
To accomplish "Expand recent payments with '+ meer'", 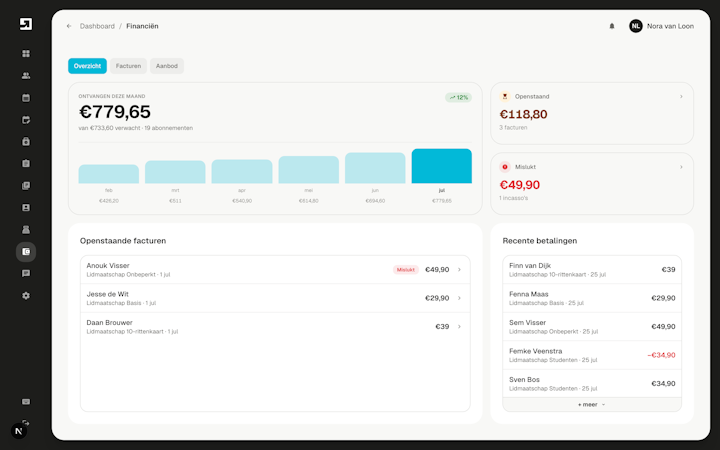I will pyautogui.click(x=592, y=405).
